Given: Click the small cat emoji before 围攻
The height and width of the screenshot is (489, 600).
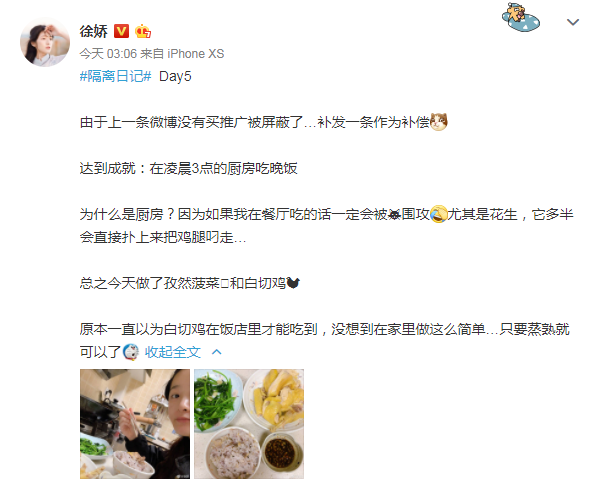Looking at the screenshot, I should click(394, 215).
